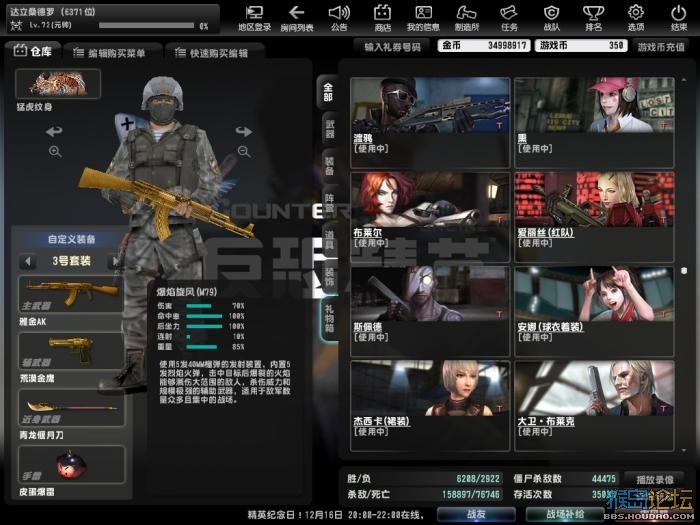The image size is (700, 525).
Task: Click the inventory scroll down arrow
Action: (x=684, y=450)
